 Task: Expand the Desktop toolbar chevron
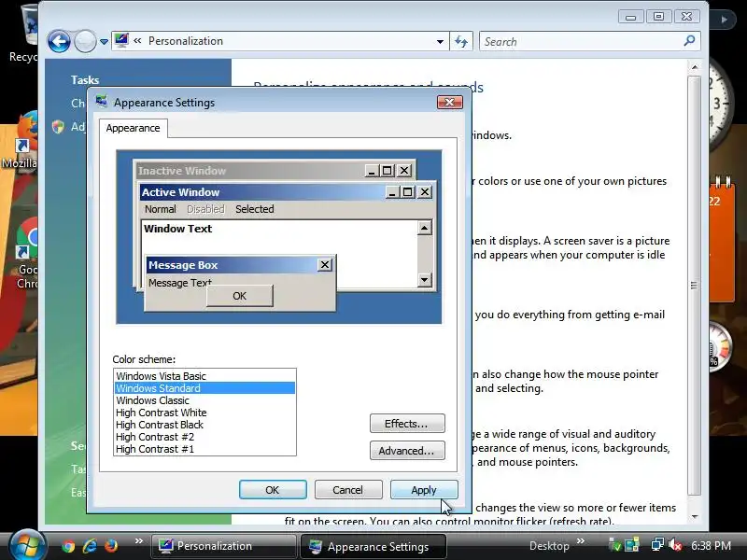[x=581, y=541]
